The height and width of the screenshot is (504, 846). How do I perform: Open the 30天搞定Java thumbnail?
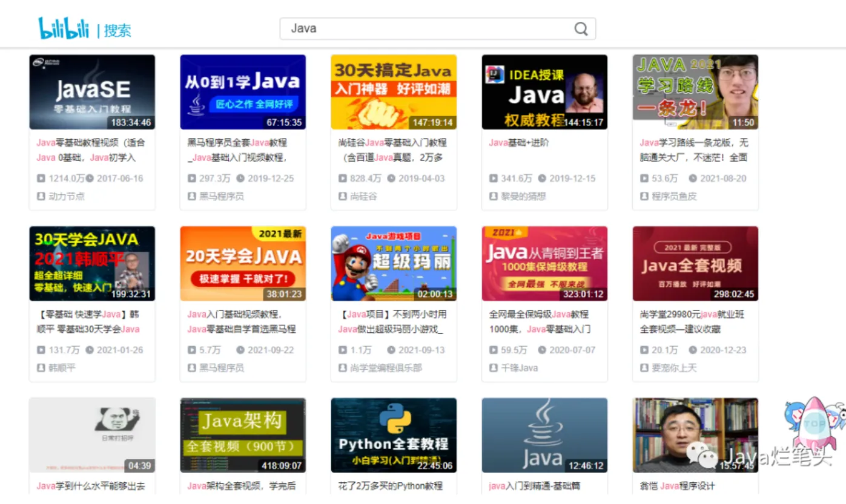(x=394, y=92)
